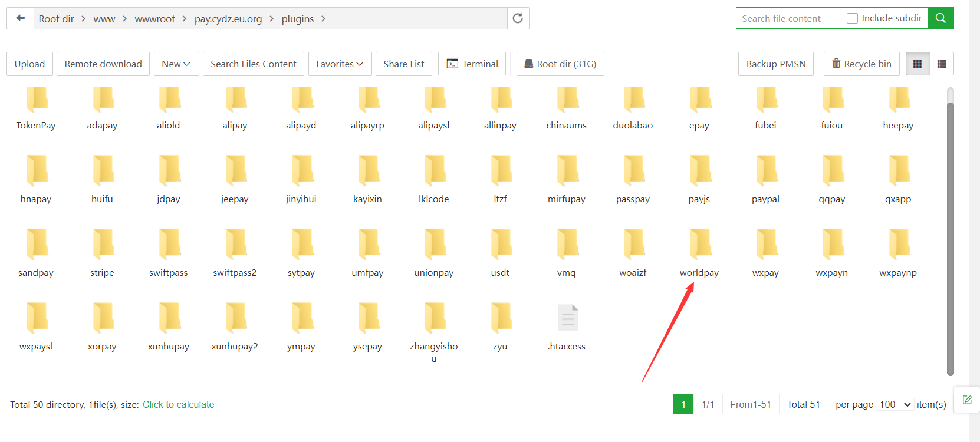Expand the New dropdown menu
The width and height of the screenshot is (980, 442).
(x=176, y=64)
